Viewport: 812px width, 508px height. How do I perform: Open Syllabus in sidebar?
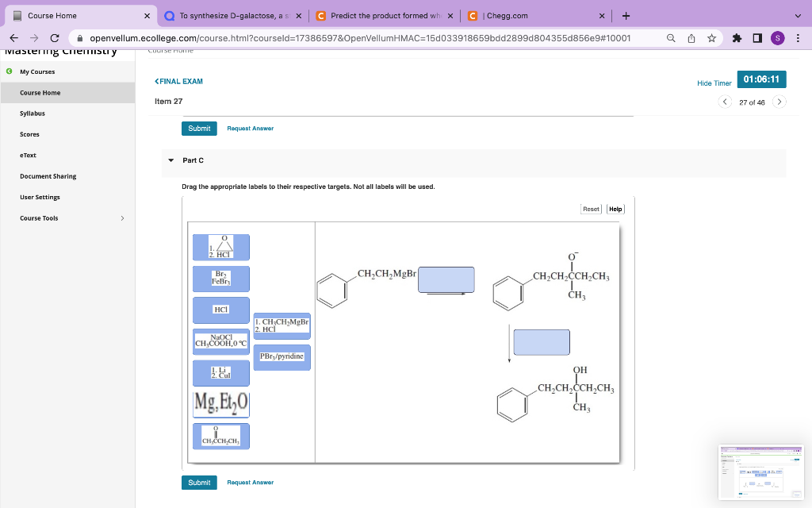click(x=32, y=114)
